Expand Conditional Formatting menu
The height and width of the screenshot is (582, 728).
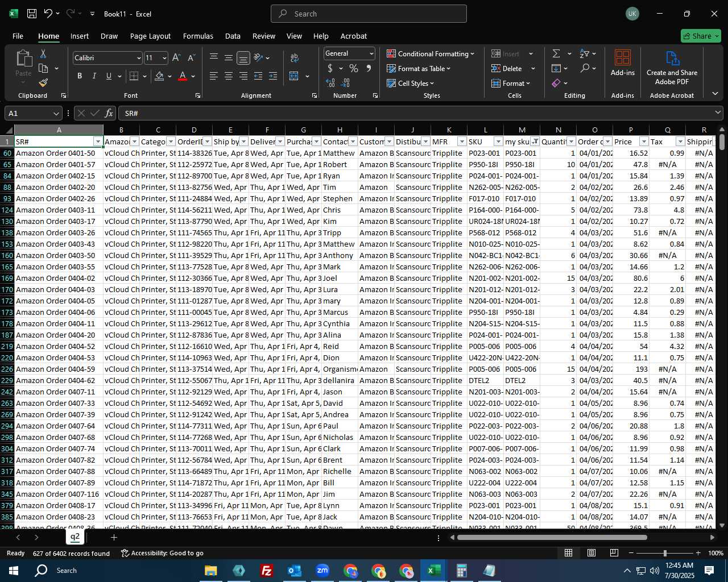(431, 53)
